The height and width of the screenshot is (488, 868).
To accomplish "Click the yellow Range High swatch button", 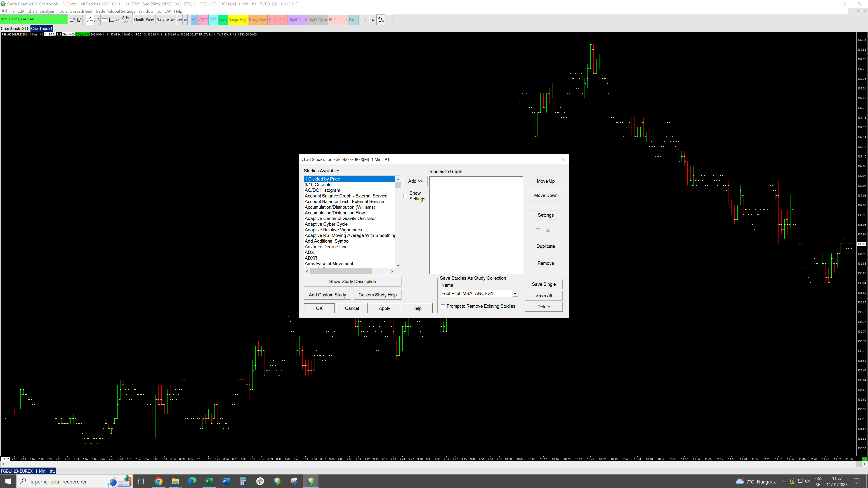I will pyautogui.click(x=238, y=20).
